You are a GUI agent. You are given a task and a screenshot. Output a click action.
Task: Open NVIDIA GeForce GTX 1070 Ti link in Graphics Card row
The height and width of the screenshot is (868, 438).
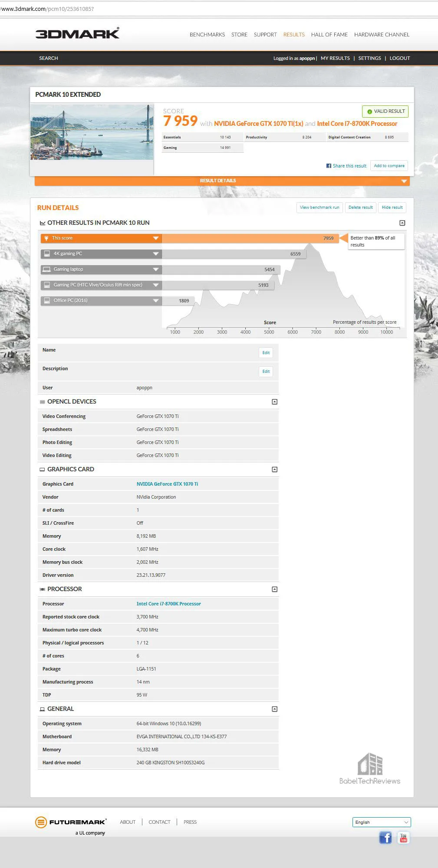click(x=167, y=484)
